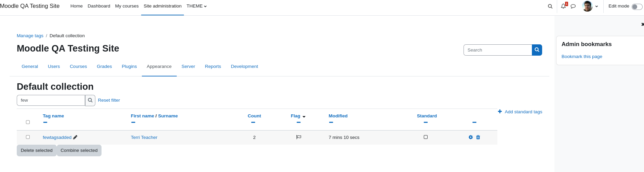This screenshot has width=644, height=172.
Task: Click the Add standard tags link
Action: click(x=520, y=112)
